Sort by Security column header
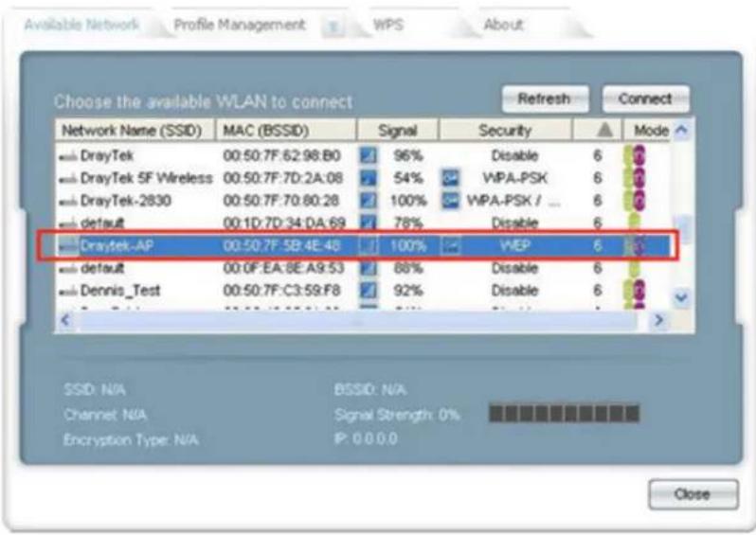756x535 pixels. [505, 130]
